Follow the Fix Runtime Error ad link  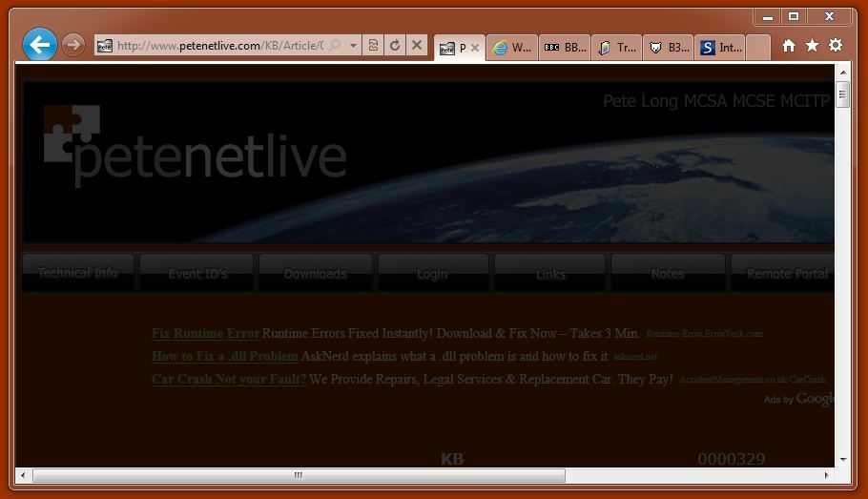click(206, 333)
